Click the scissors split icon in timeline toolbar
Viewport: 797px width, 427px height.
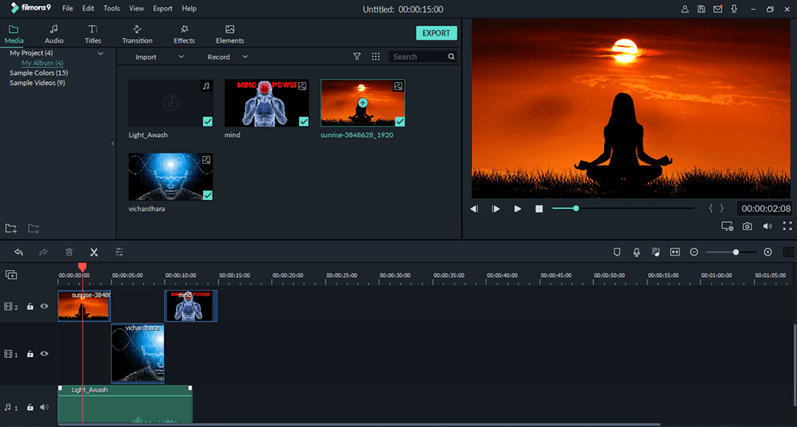pos(94,252)
